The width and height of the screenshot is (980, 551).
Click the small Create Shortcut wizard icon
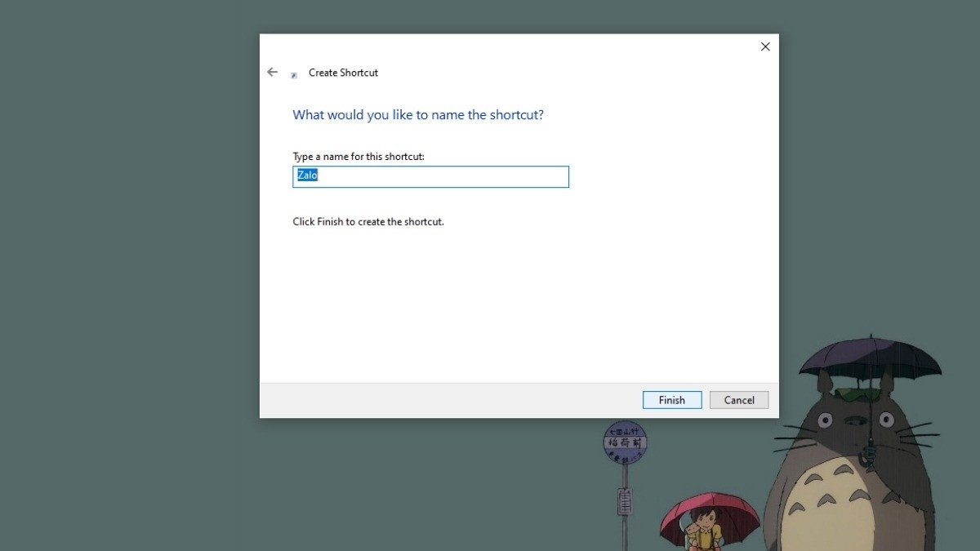pyautogui.click(x=294, y=73)
